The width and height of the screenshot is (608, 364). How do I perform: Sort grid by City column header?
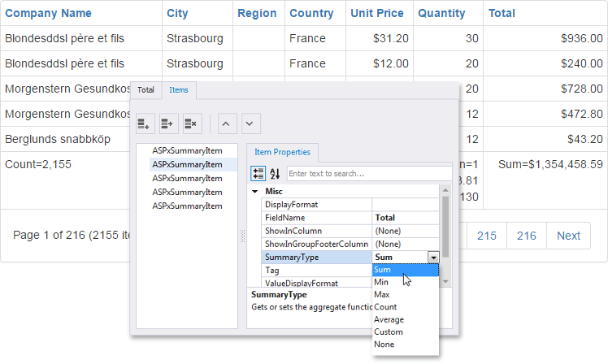click(x=177, y=13)
